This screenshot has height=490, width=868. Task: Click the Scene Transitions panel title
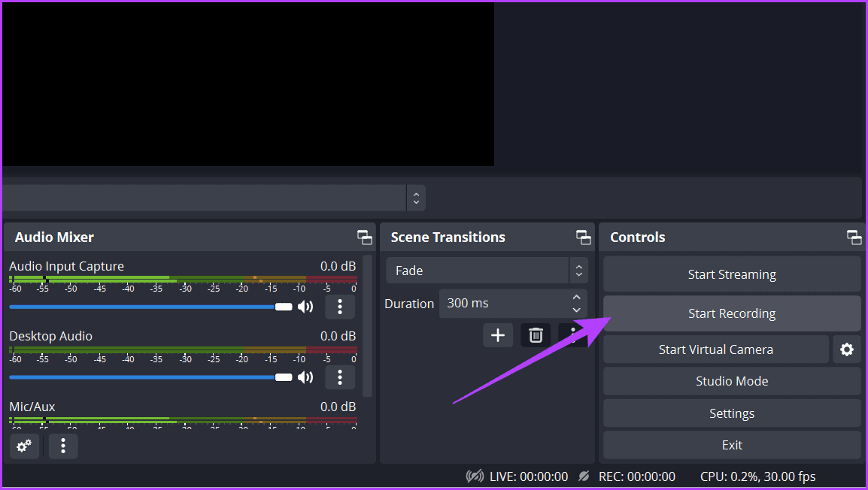coord(448,237)
